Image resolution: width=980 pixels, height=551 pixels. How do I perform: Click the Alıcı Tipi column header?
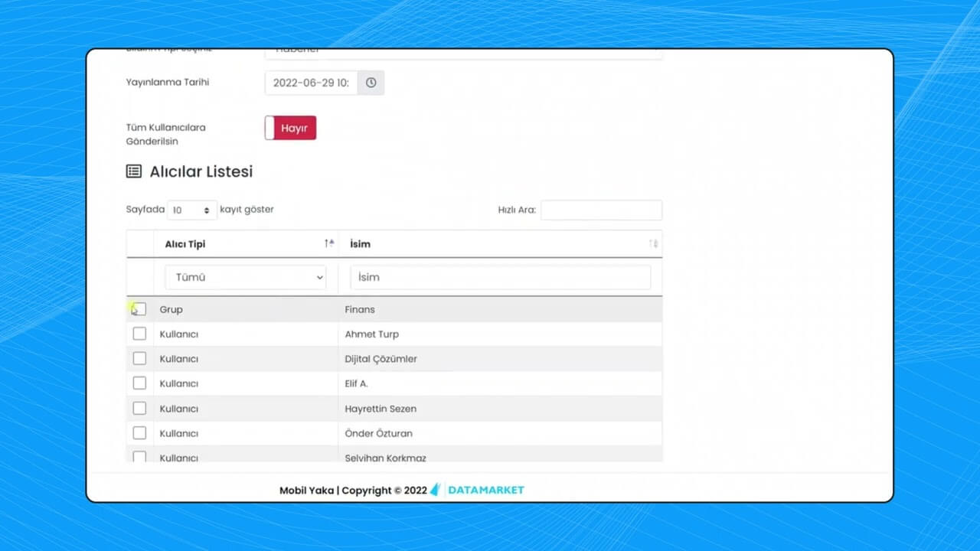point(185,244)
